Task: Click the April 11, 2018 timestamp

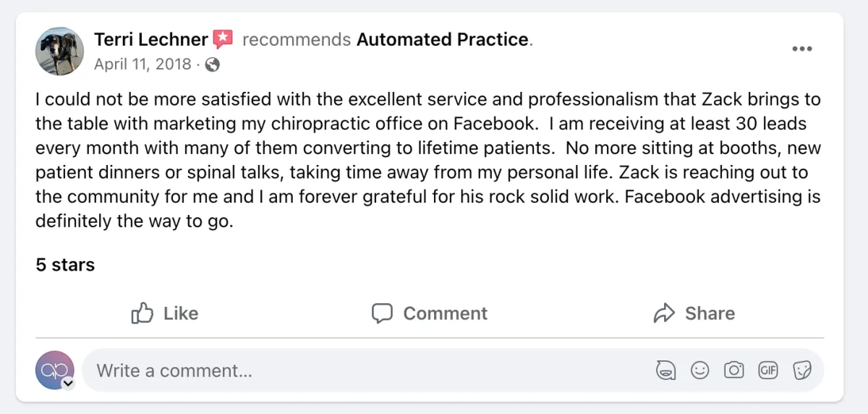Action: pos(142,64)
